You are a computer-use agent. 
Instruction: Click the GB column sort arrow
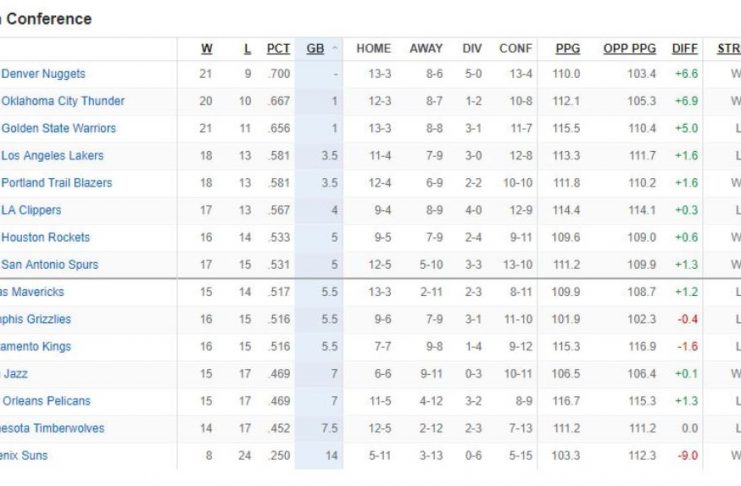(x=334, y=48)
